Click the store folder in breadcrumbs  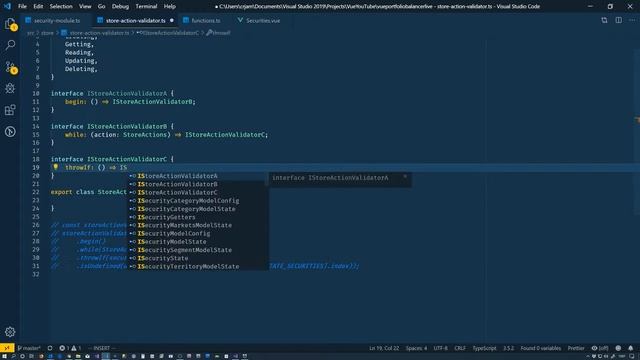coord(47,33)
